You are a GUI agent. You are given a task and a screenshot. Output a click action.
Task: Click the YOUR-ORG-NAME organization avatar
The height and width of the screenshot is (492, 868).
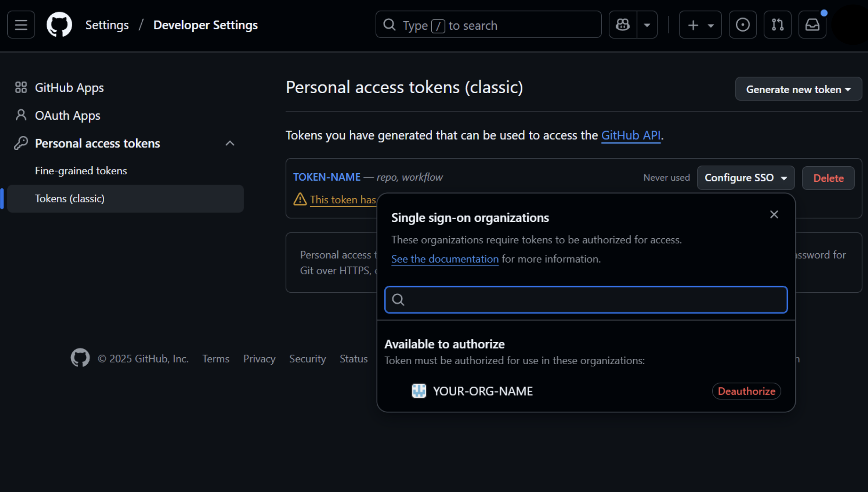(x=419, y=391)
